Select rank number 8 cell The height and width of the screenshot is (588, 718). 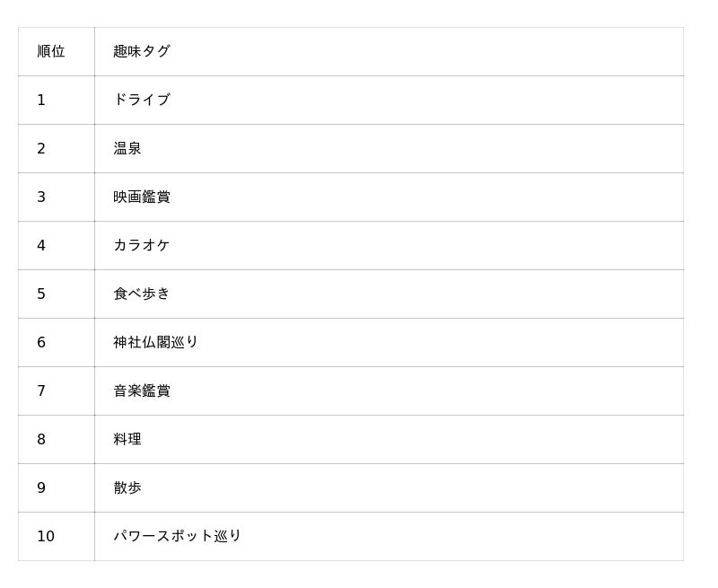[x=41, y=439]
